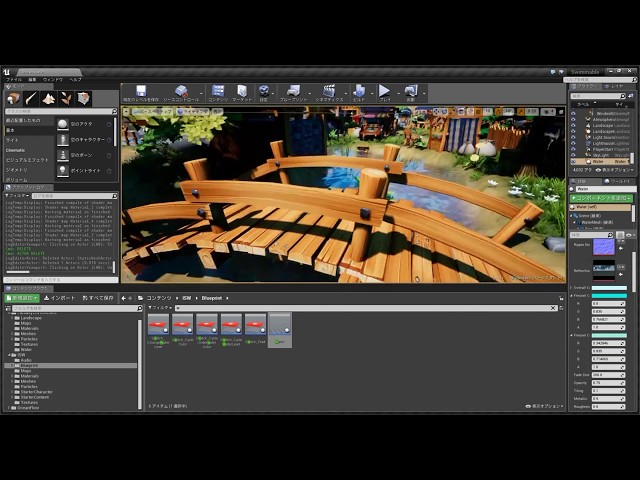Click the Empty Character icon
Screen dimensions: 640x480
pyautogui.click(x=62, y=140)
